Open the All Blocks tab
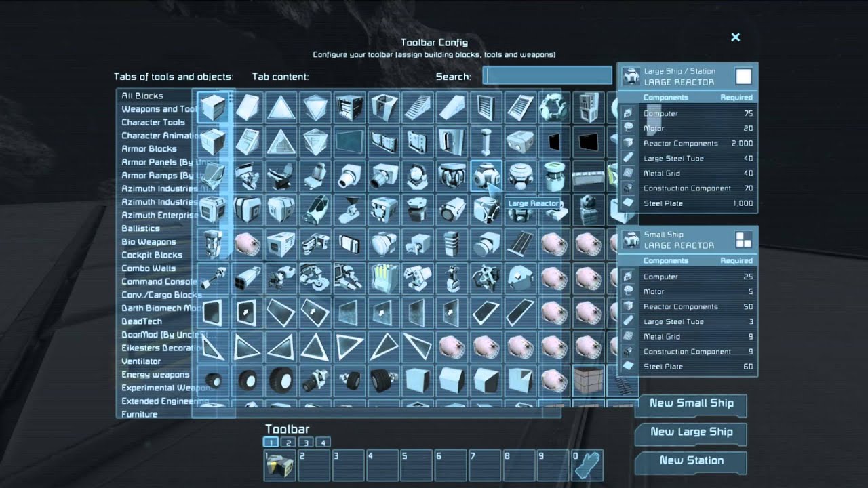868x488 pixels. 142,96
